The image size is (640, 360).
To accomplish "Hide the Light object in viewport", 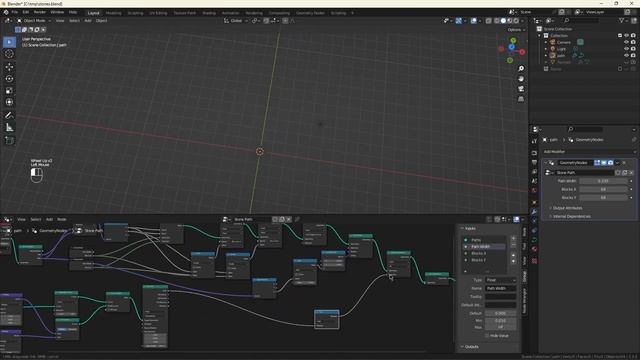I will (627, 49).
